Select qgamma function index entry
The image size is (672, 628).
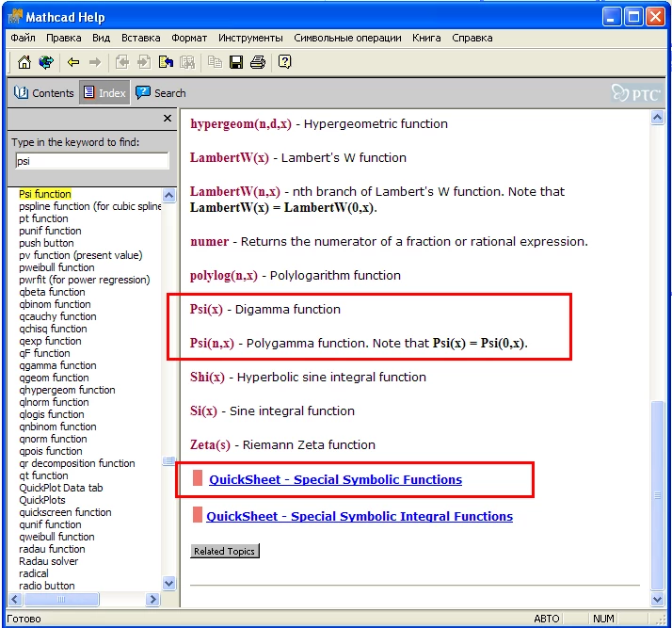(57, 365)
